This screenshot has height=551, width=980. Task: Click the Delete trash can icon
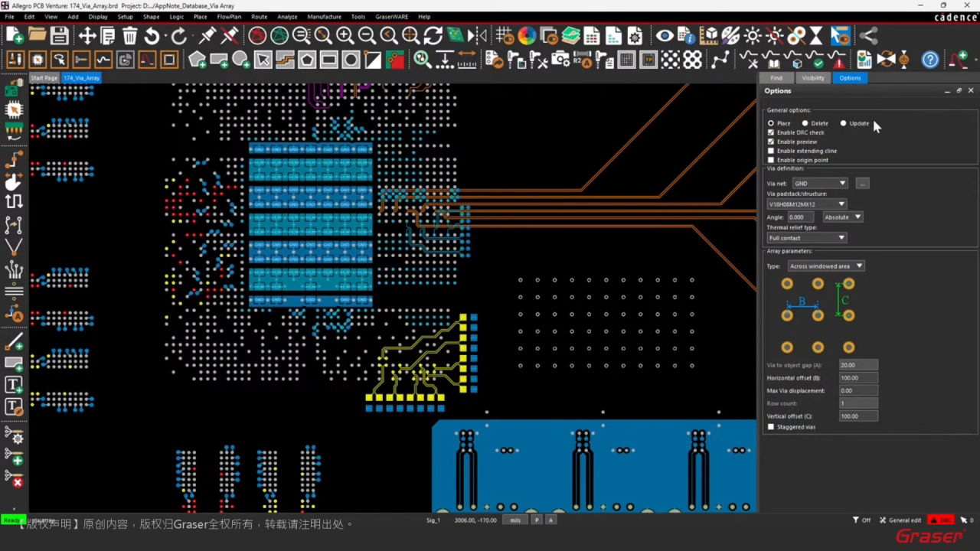point(130,35)
